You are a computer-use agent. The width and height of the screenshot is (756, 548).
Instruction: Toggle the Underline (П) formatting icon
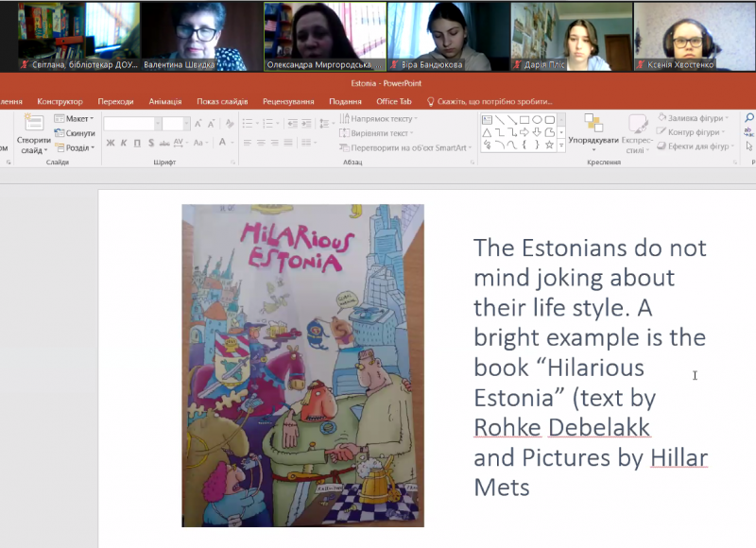coord(137,143)
